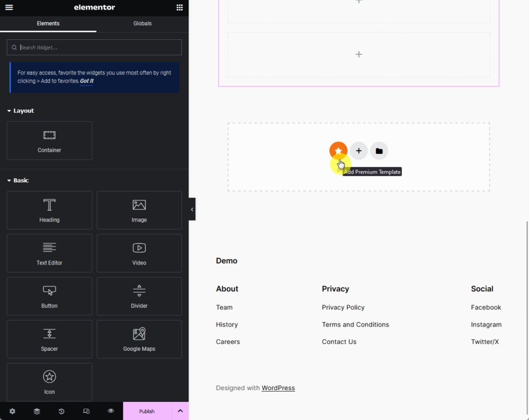Open the template library folder icon
Image resolution: width=529 pixels, height=420 pixels.
coord(379,150)
